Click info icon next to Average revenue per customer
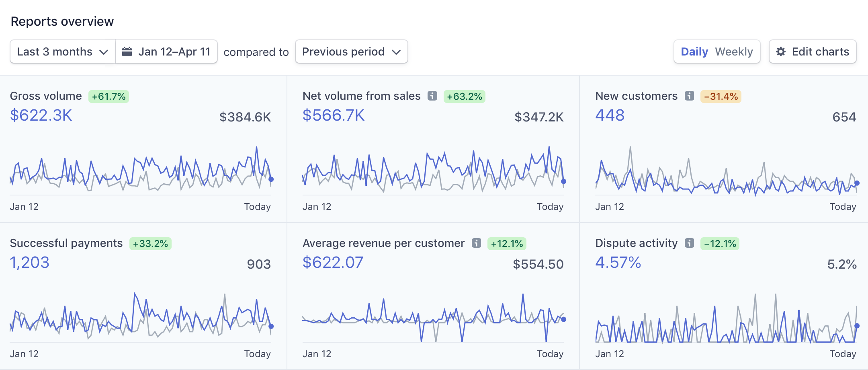Image resolution: width=868 pixels, height=370 pixels. pos(477,243)
